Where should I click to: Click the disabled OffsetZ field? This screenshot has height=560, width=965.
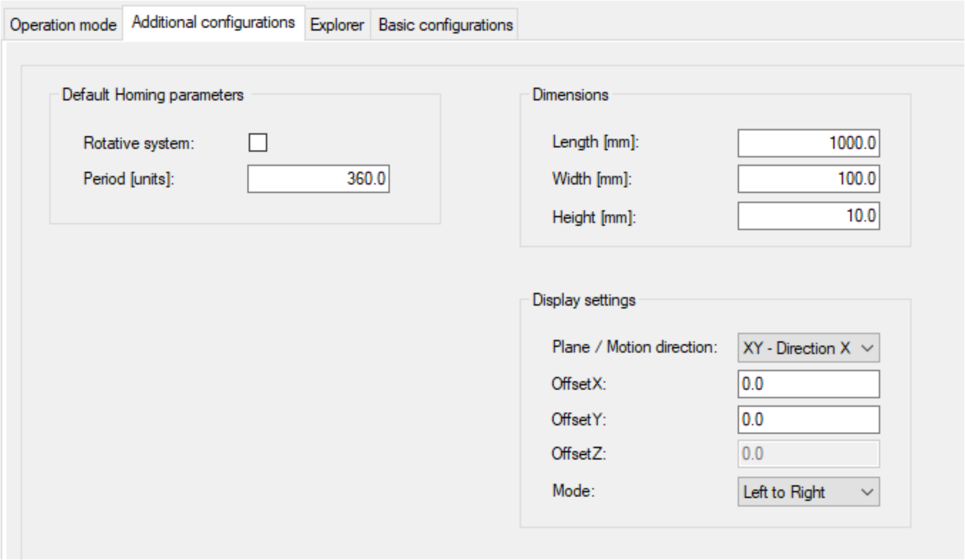pos(808,454)
